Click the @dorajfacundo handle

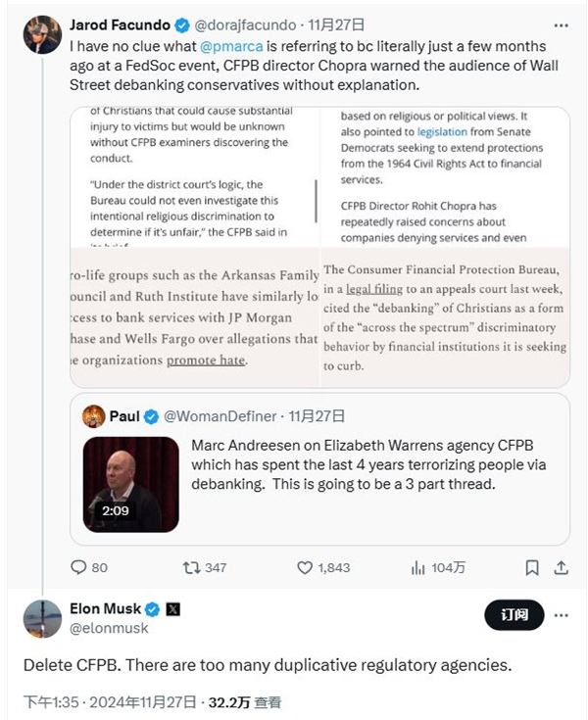pyautogui.click(x=239, y=25)
